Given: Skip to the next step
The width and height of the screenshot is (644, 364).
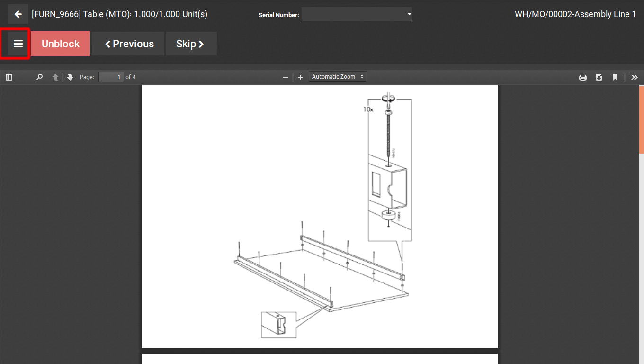Looking at the screenshot, I should (x=191, y=44).
